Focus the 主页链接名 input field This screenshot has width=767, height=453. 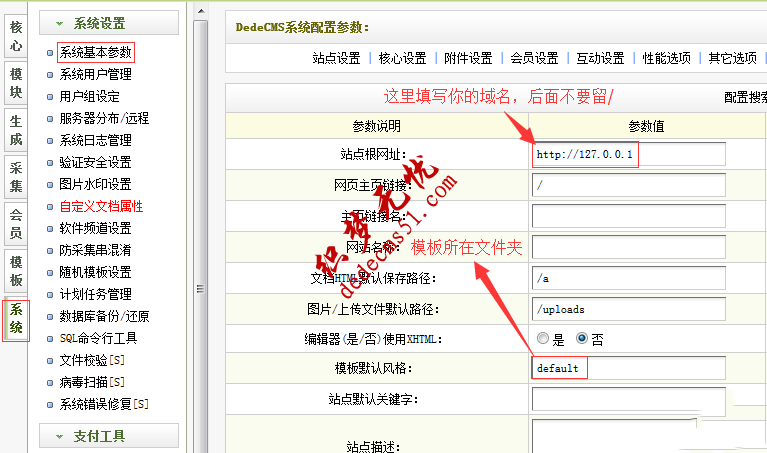click(629, 216)
